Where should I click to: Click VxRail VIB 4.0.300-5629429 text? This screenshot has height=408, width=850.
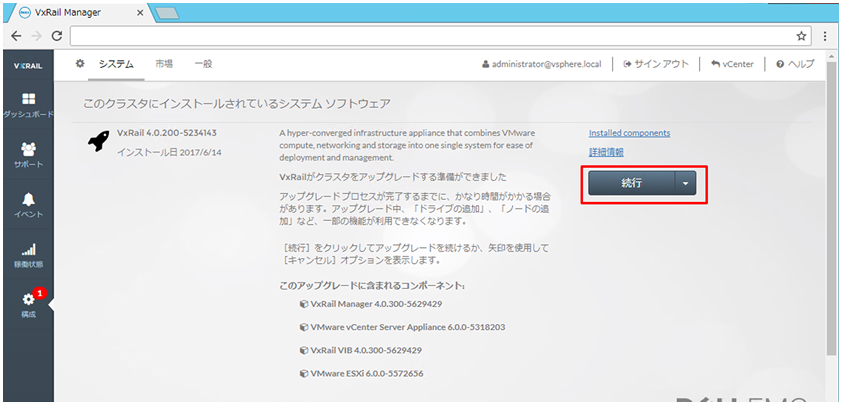pos(366,350)
